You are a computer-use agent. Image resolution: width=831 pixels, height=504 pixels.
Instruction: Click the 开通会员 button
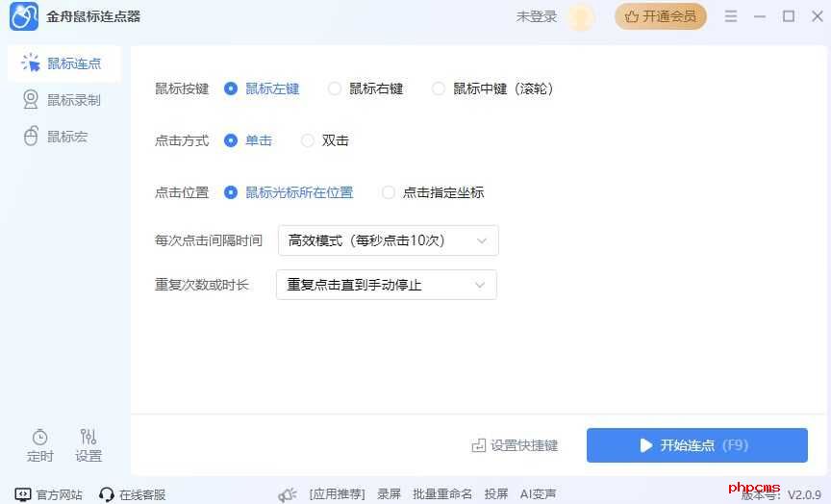[661, 16]
